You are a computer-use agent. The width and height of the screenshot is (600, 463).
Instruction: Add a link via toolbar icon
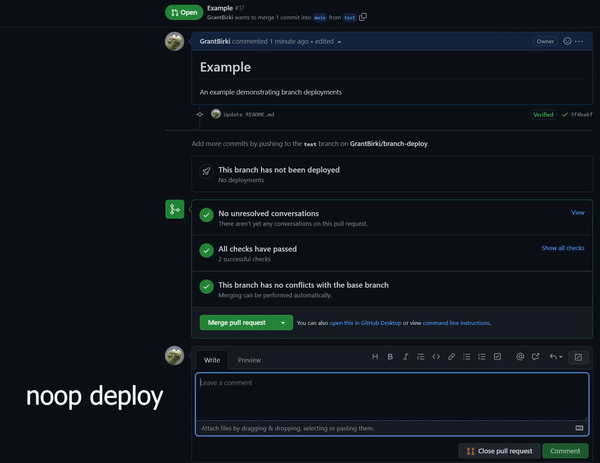(452, 357)
